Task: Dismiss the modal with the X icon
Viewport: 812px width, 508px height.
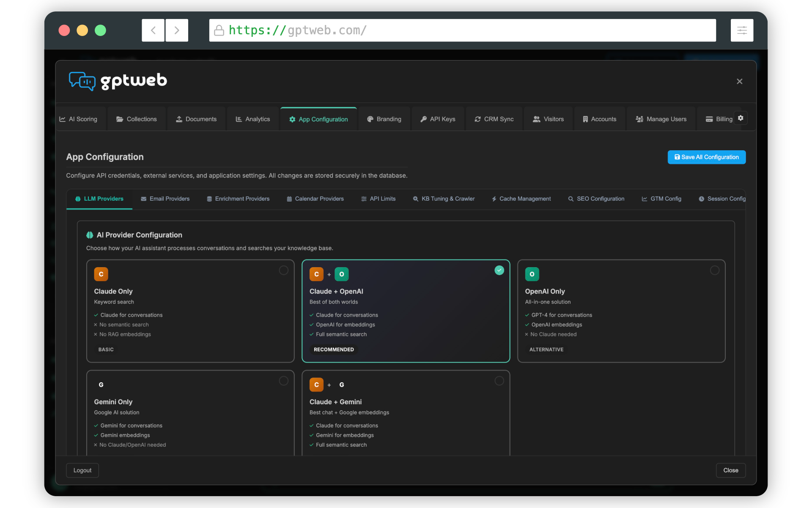Action: (x=740, y=81)
